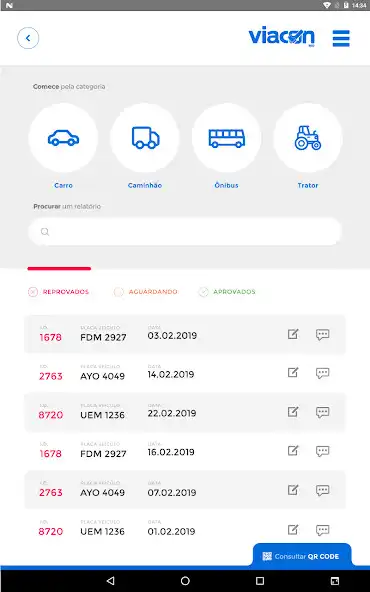
Task: Edit report 8720 dated 22.02.2019
Action: pyautogui.click(x=293, y=412)
